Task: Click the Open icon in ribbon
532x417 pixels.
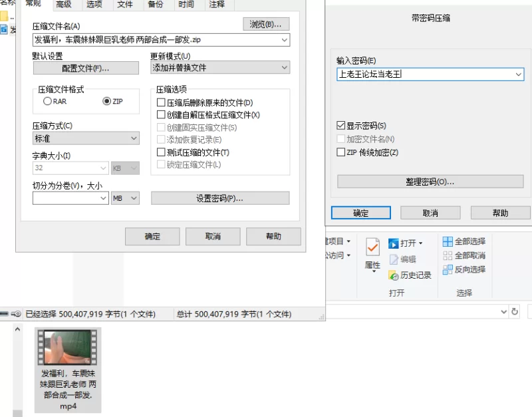Action: click(393, 243)
